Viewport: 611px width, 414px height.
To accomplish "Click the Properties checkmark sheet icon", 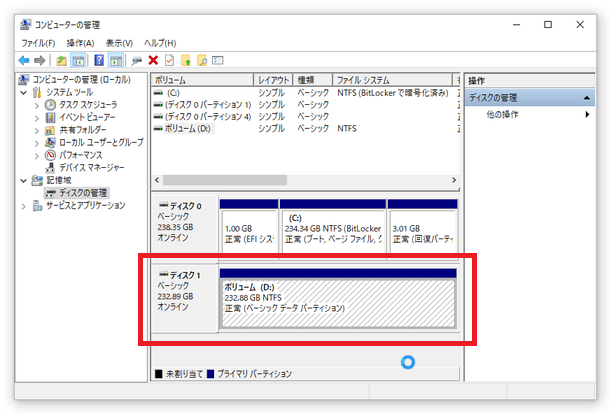I will 169,60.
